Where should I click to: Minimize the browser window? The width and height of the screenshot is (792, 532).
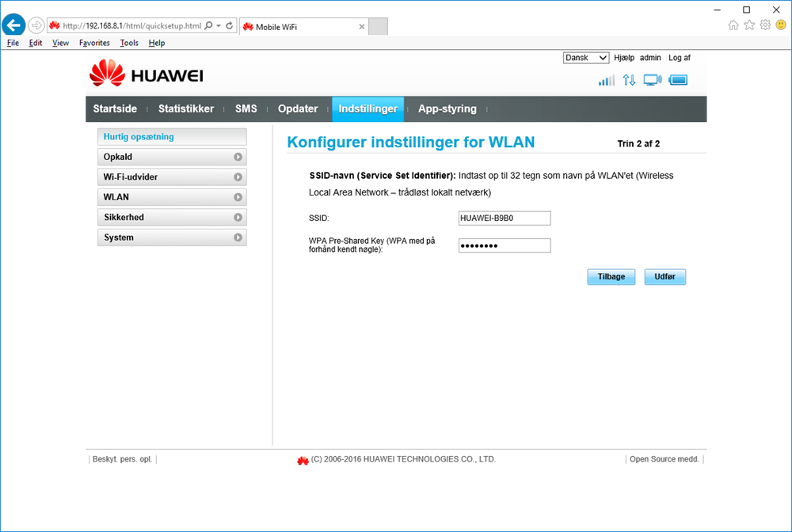718,9
